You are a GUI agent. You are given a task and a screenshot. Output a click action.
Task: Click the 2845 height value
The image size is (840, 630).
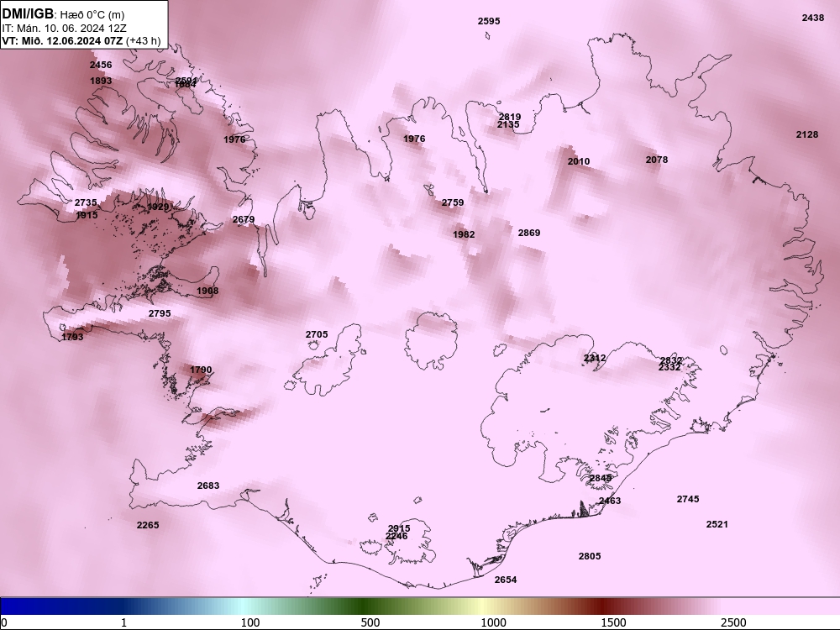[x=601, y=479]
